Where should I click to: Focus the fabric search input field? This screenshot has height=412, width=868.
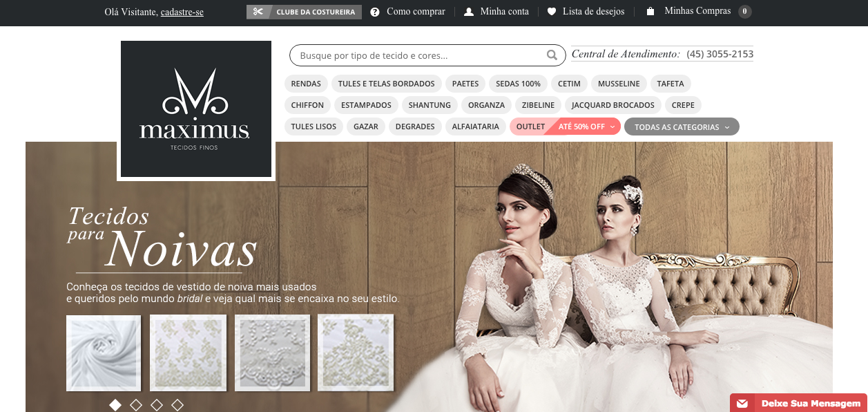418,55
